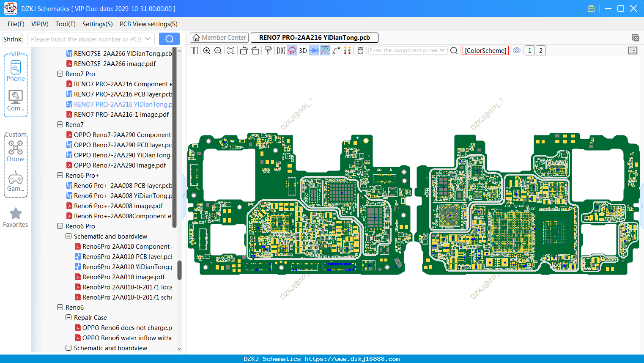
Task: Click the ColorScheme button
Action: click(485, 50)
